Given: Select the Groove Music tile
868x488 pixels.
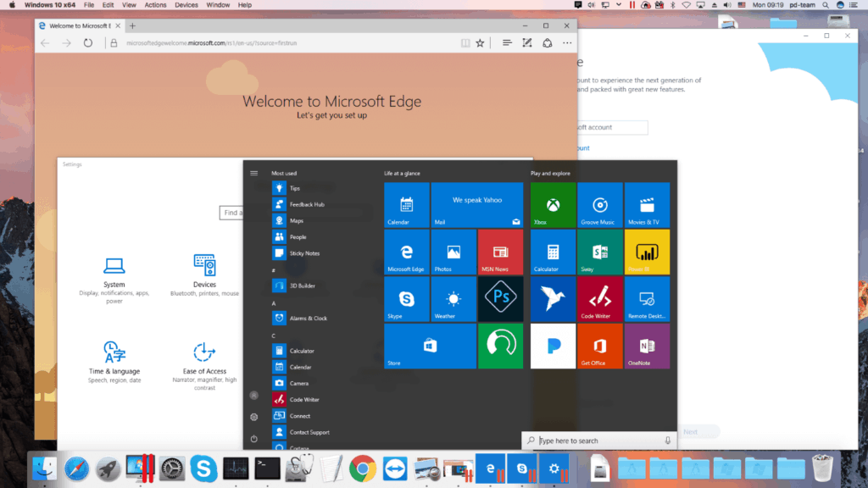Looking at the screenshot, I should tap(599, 204).
